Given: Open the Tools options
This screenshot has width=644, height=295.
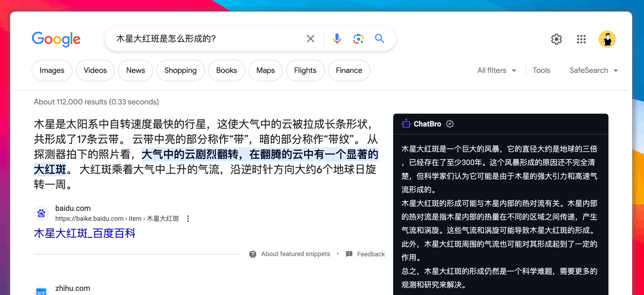Looking at the screenshot, I should [541, 70].
